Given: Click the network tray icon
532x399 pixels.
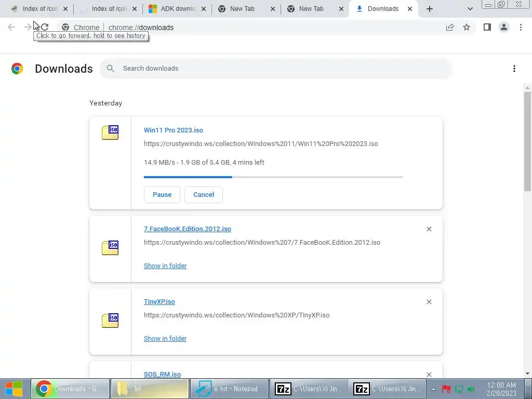Looking at the screenshot, I should (x=459, y=389).
